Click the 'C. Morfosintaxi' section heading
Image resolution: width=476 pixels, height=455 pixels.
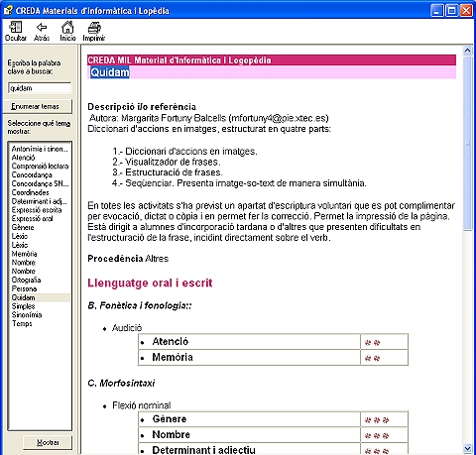point(121,384)
